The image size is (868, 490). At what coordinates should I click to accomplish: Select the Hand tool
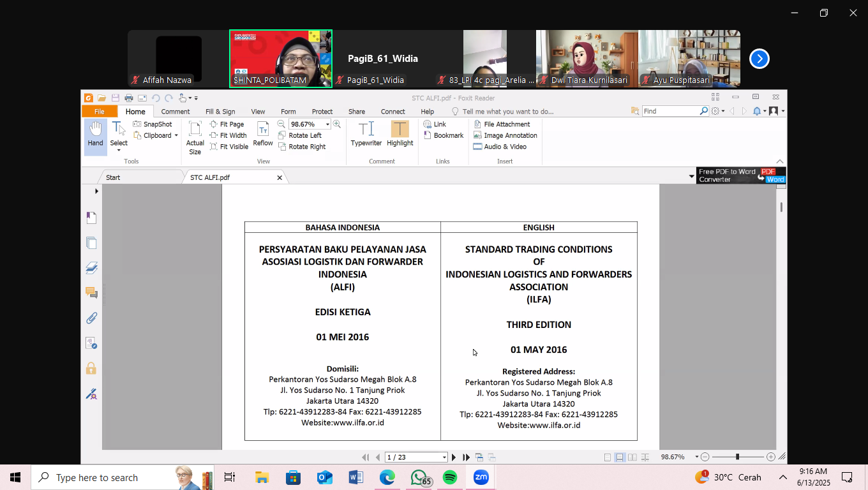tap(95, 135)
